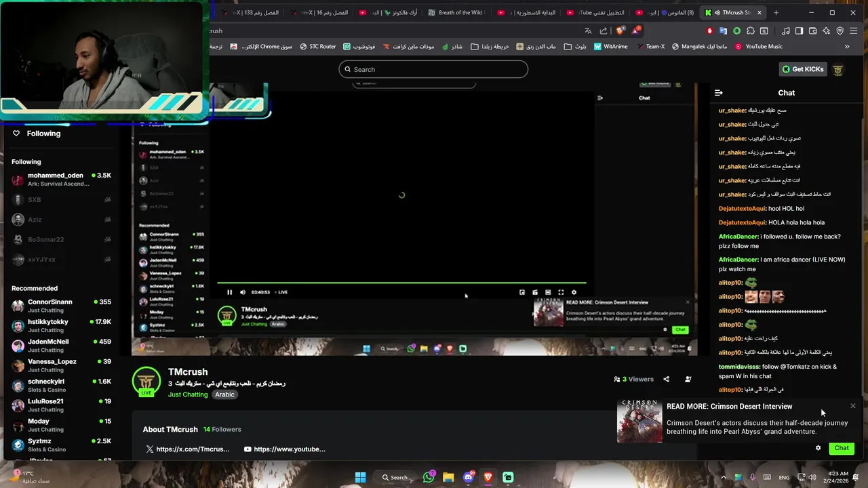Viewport: 868px width, 488px height.
Task: Open the offline Bo3omar22 channel in sidebar
Action: pos(61,239)
